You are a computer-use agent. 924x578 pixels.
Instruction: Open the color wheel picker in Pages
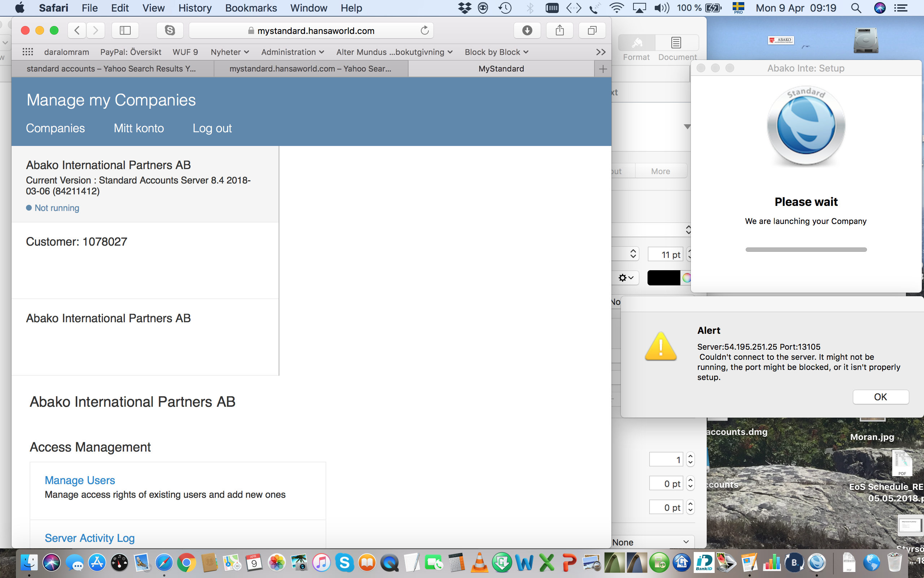point(687,278)
